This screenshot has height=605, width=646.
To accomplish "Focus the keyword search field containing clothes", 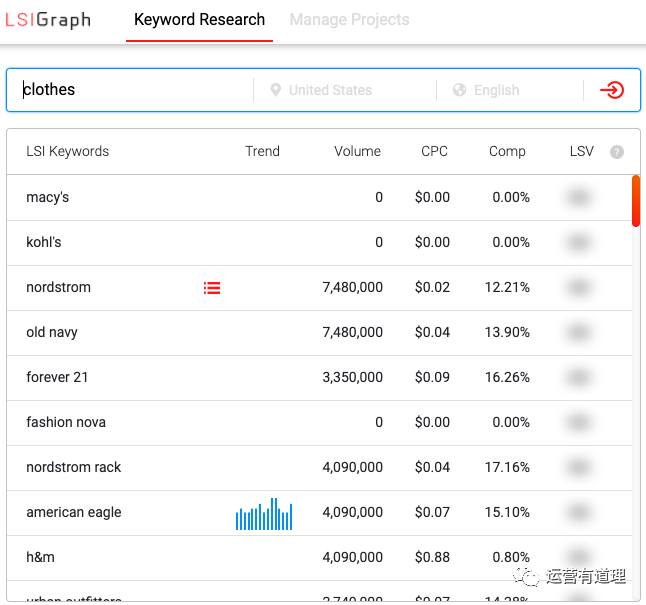I will click(x=135, y=90).
